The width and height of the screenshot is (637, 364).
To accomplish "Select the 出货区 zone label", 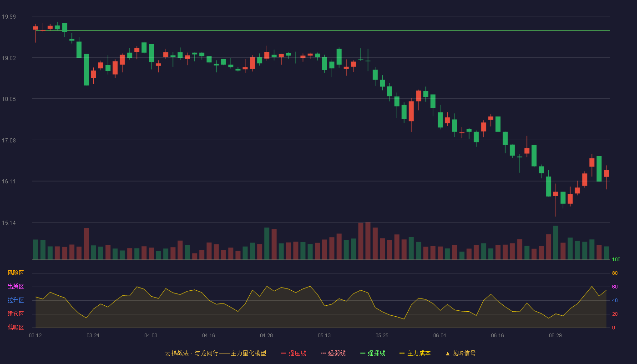I will 15,287.
